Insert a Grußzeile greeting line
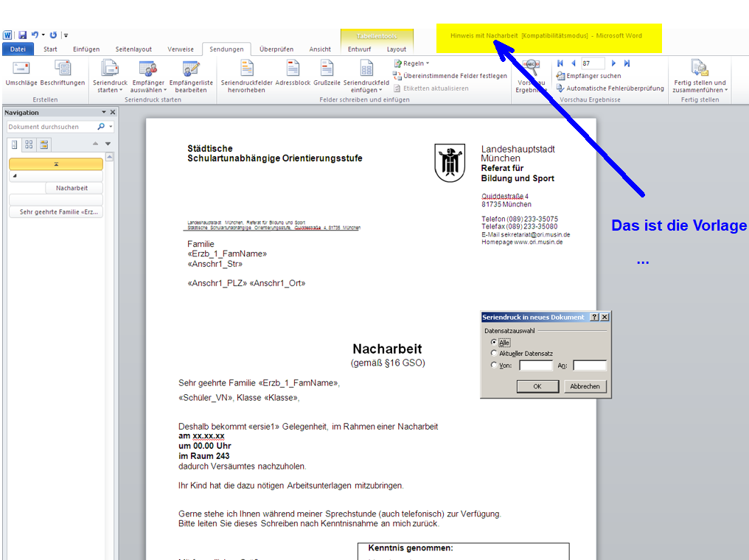This screenshot has height=560, width=749. pos(327,71)
